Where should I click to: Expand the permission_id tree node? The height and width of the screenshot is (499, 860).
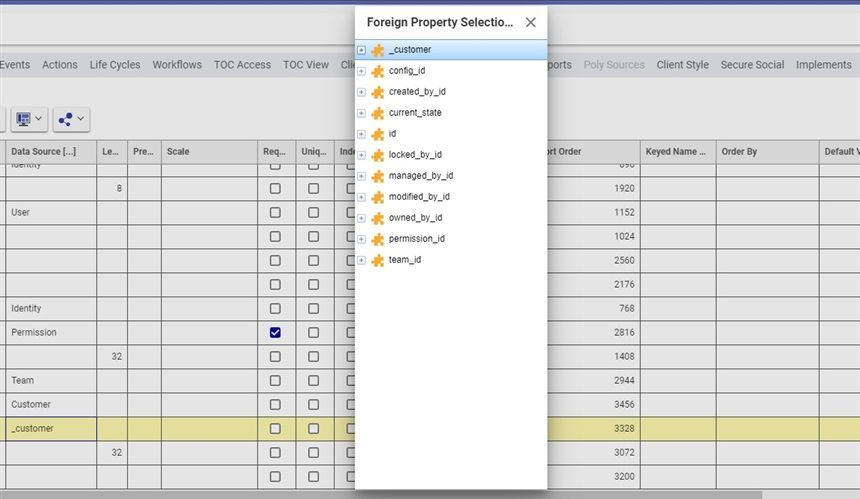click(x=361, y=239)
